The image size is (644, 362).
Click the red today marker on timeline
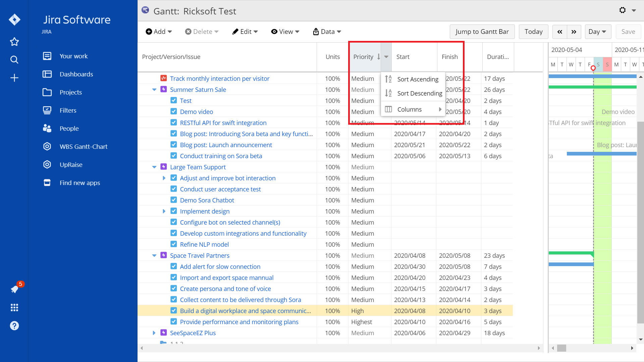(593, 68)
